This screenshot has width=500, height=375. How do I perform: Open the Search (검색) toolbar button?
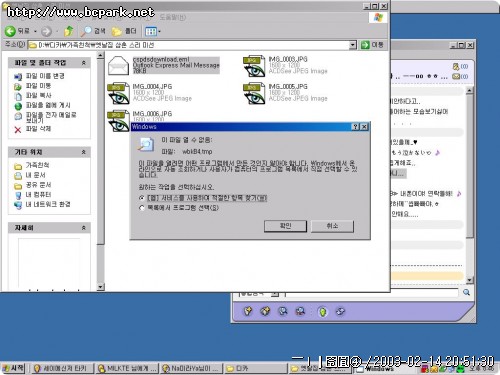[93, 31]
